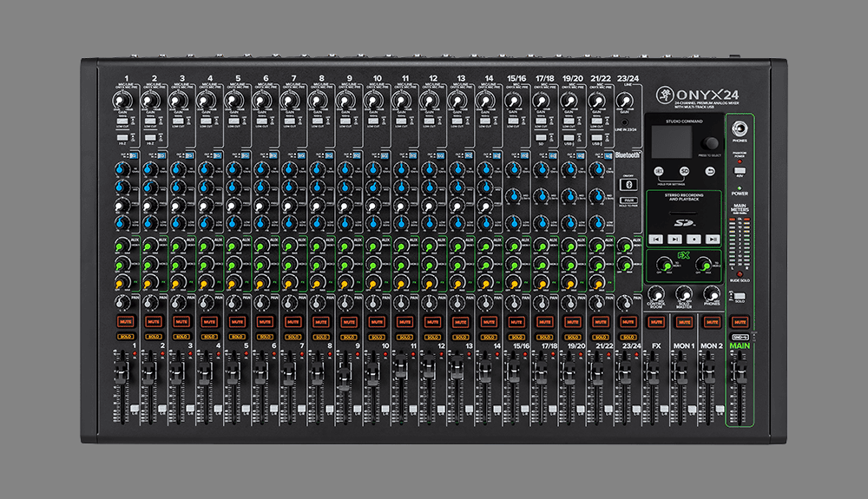The width and height of the screenshot is (868, 499).
Task: Solo channel 3
Action: (x=181, y=337)
